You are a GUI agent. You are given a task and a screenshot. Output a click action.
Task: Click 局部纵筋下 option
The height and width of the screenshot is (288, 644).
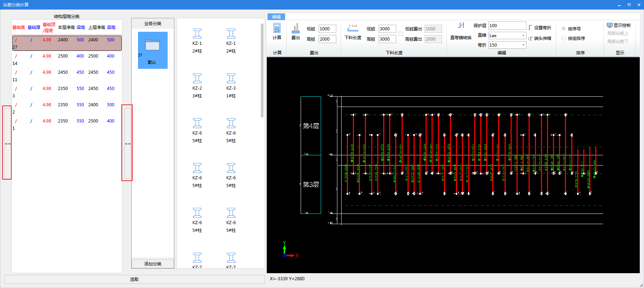coord(618,42)
